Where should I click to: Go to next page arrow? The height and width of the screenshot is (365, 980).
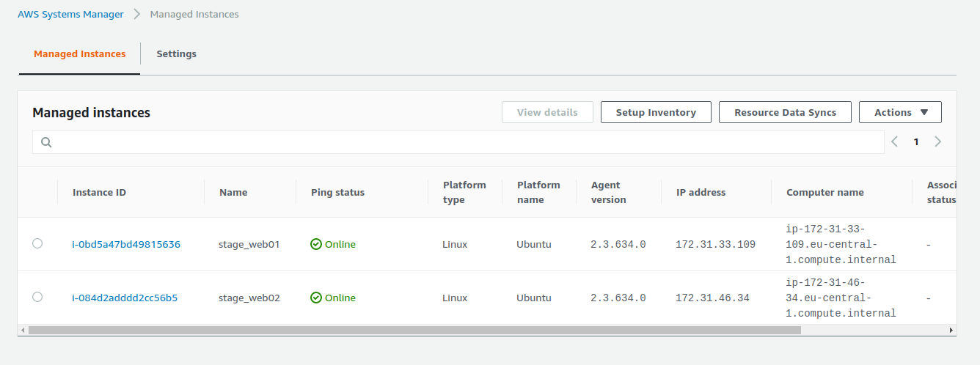[937, 142]
